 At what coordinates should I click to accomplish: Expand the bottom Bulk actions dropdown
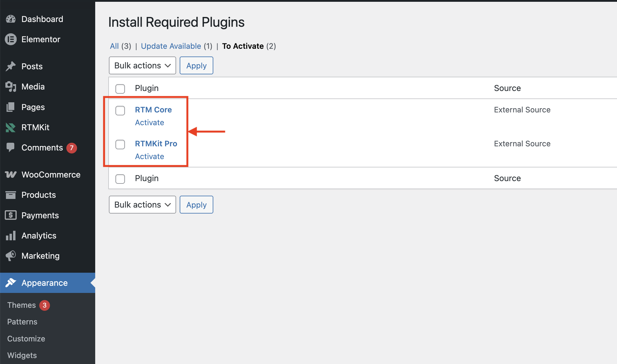pyautogui.click(x=142, y=205)
